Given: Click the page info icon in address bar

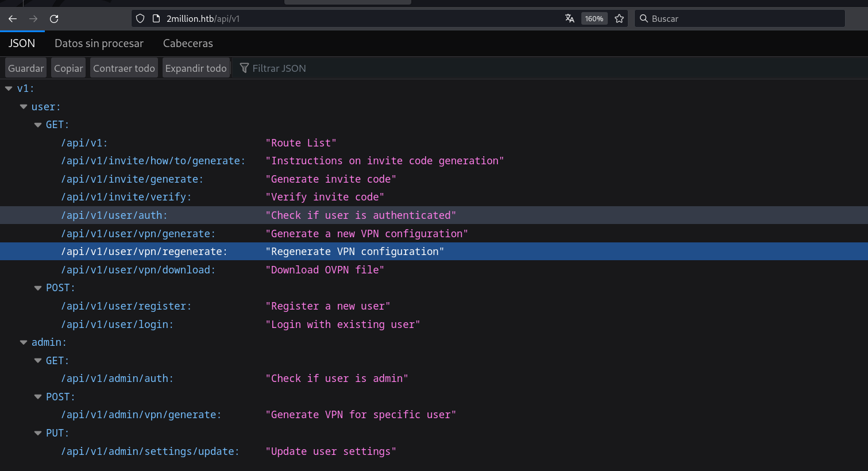Looking at the screenshot, I should (156, 18).
